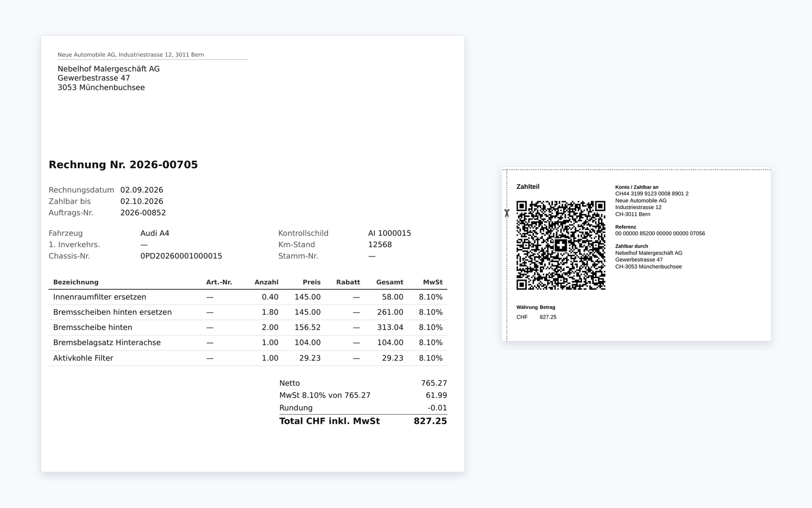Click Total CHF inkl. MwSt label

coord(329,421)
